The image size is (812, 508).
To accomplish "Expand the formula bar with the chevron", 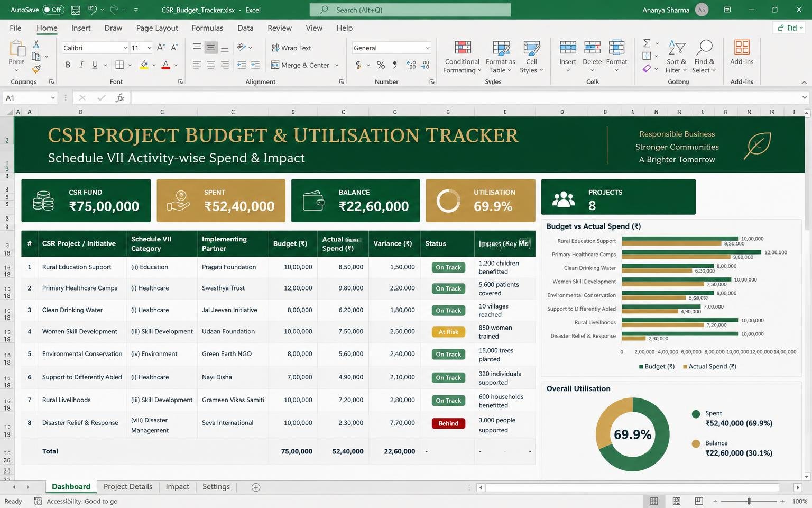I will pos(805,98).
